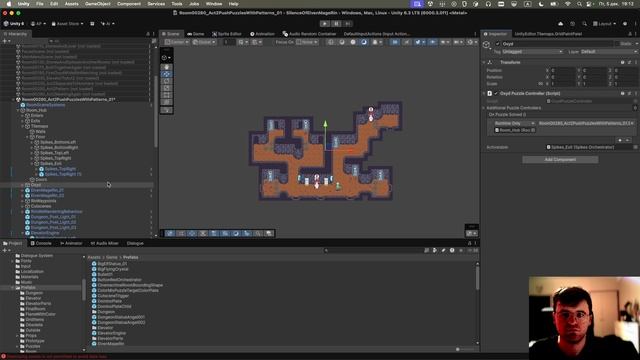Select ElevatorEngine prefab asset
The width and height of the screenshot is (640, 360).
111,333
